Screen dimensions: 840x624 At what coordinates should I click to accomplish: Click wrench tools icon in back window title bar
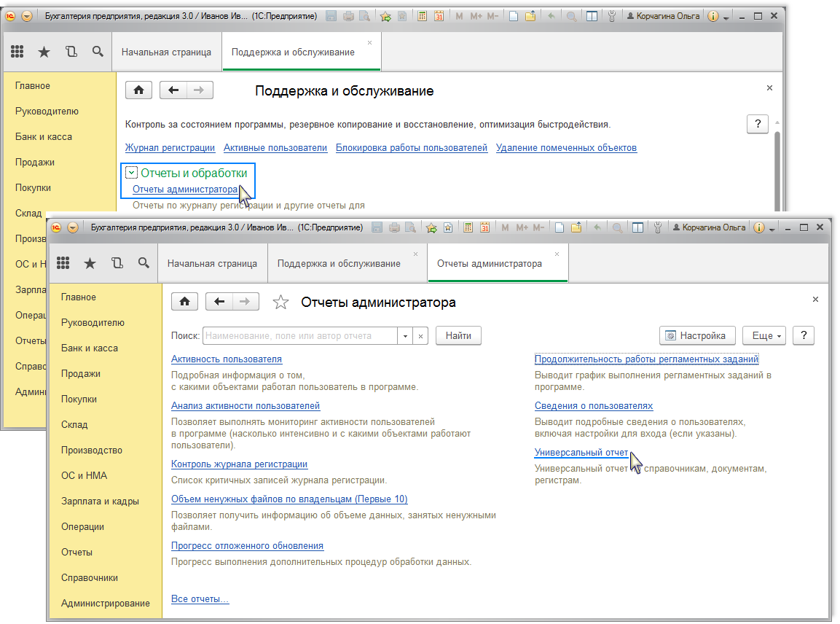pyautogui.click(x=612, y=16)
